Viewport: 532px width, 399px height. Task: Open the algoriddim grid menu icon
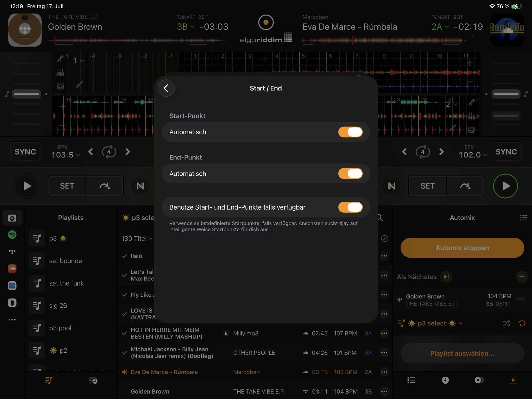[x=288, y=37]
